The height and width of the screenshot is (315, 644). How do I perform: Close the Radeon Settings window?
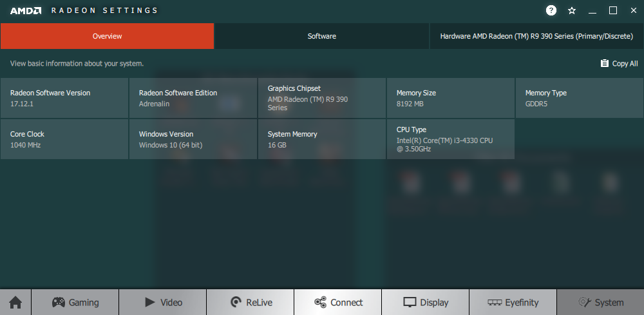(x=633, y=11)
